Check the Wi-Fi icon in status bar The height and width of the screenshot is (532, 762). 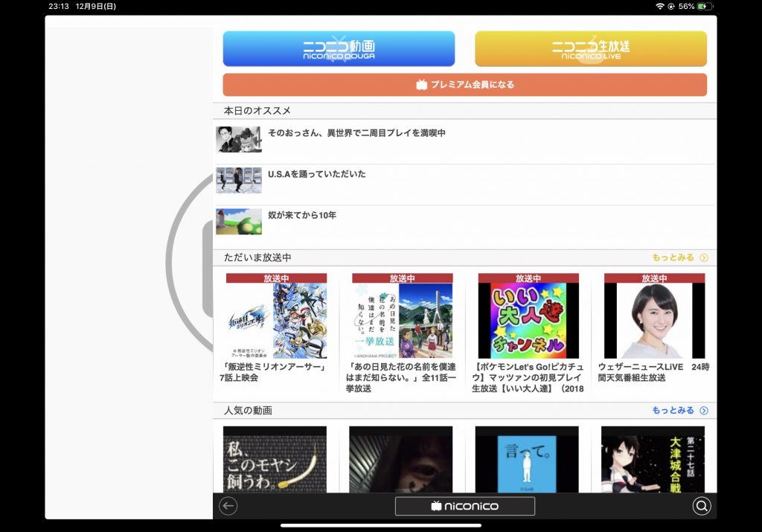[x=660, y=6]
